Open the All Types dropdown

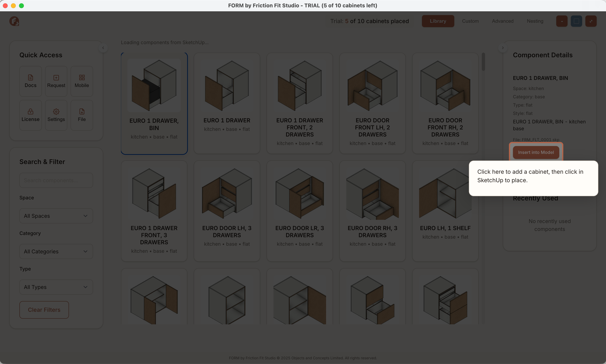tap(56, 287)
